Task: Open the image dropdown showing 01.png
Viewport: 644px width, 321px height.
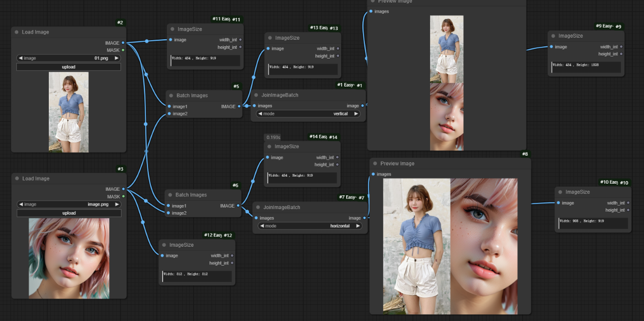Action: [68, 58]
